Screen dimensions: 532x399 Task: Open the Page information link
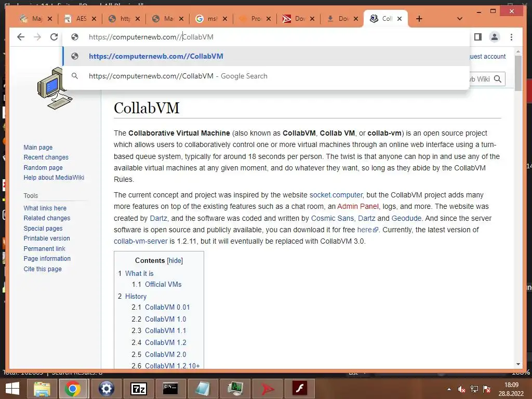47,258
